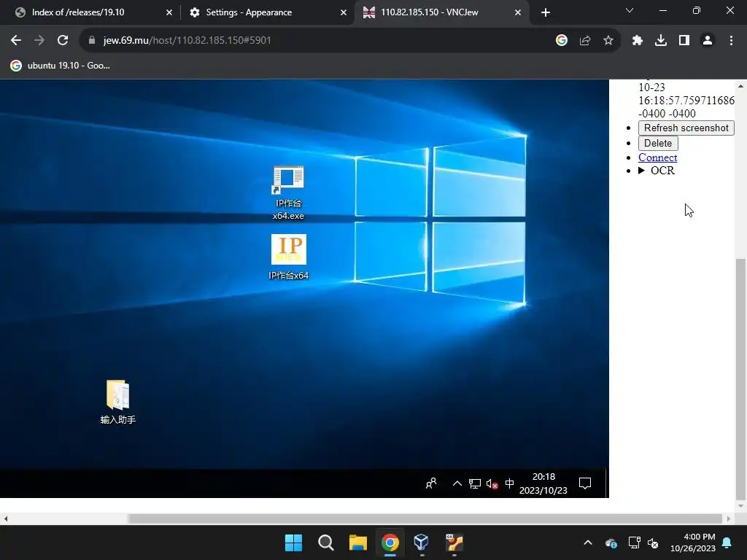Click the people icon in remote taskbar
Image resolution: width=747 pixels, height=560 pixels.
pyautogui.click(x=431, y=484)
